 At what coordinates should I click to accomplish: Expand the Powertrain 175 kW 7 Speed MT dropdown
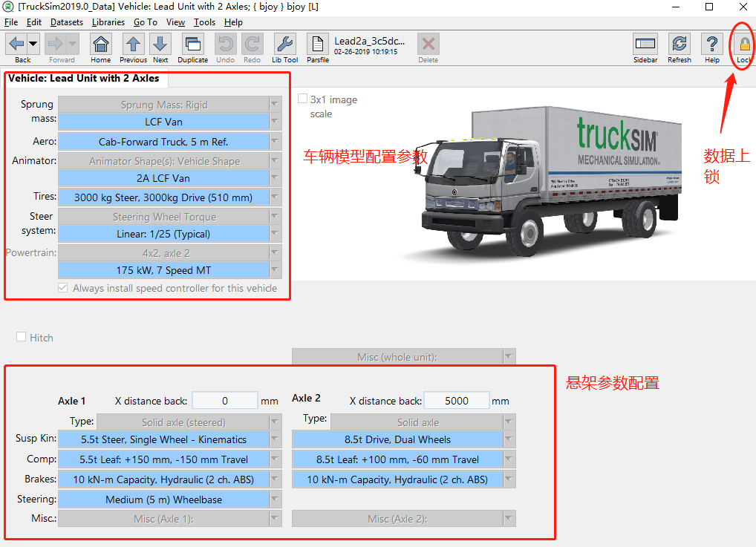pyautogui.click(x=276, y=270)
